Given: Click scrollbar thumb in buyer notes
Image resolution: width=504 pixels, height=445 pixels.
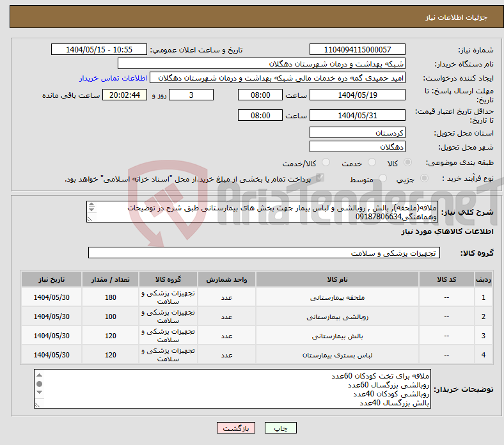Looking at the screenshot, I should 39,384.
